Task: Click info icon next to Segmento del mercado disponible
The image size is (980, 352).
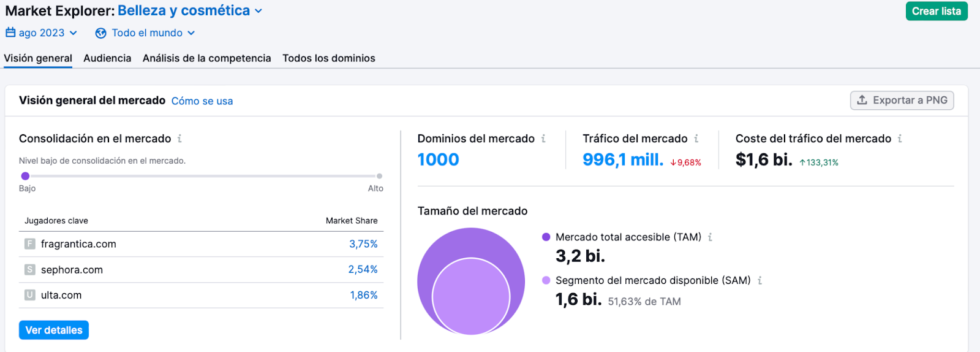Action: [759, 281]
